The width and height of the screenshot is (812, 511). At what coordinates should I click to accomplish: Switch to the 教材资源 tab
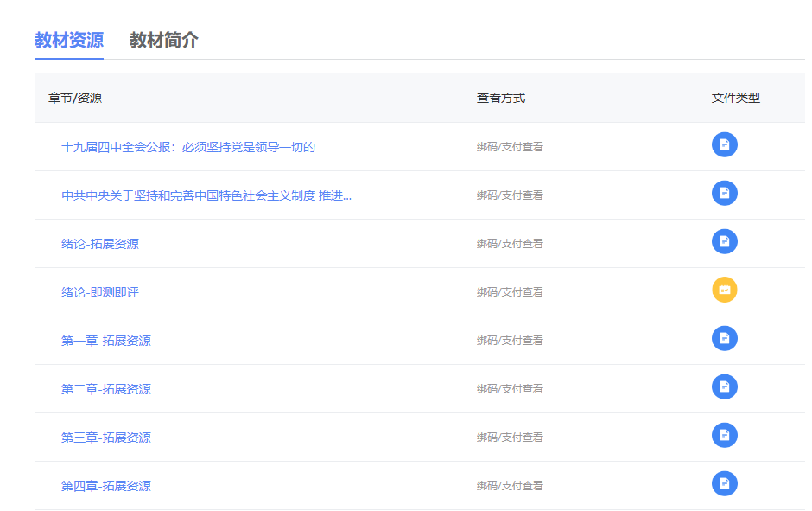coord(69,40)
